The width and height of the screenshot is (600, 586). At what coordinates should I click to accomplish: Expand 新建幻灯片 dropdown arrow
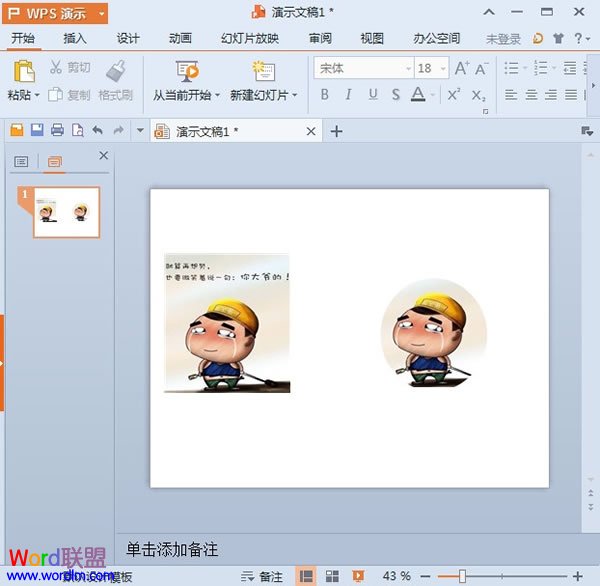click(295, 95)
